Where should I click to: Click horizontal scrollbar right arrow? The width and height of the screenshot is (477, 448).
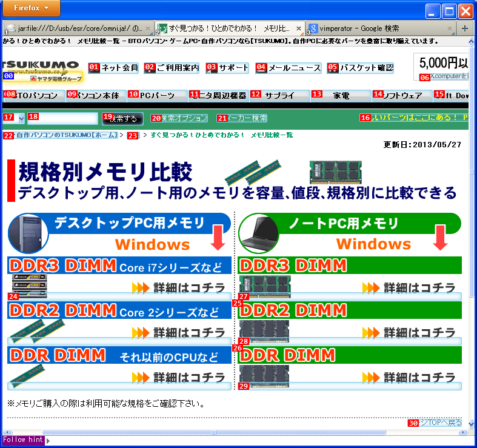point(463,432)
